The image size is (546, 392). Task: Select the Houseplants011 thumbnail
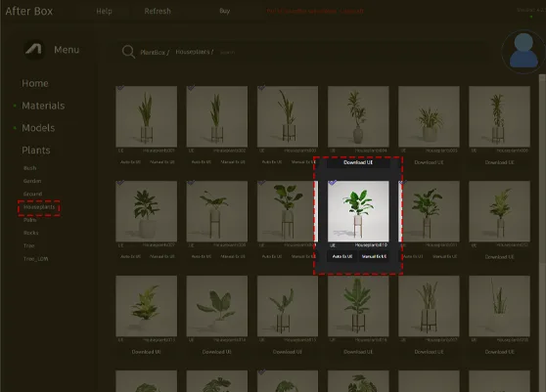click(429, 211)
